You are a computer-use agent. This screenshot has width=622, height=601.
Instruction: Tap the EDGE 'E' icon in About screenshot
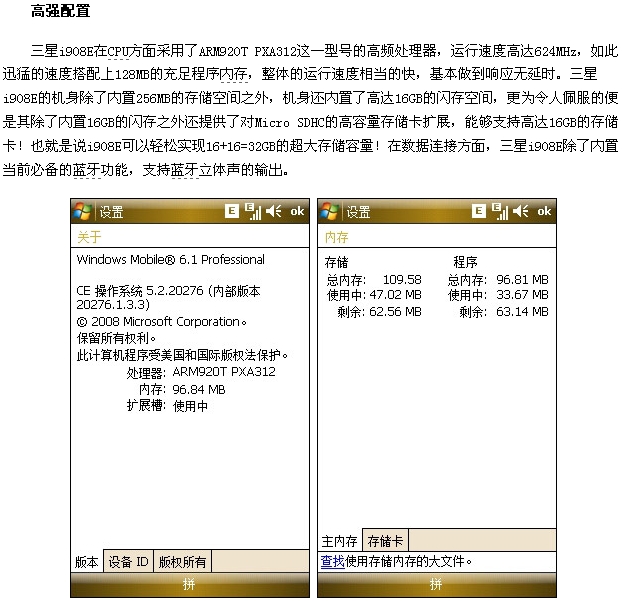pyautogui.click(x=232, y=211)
